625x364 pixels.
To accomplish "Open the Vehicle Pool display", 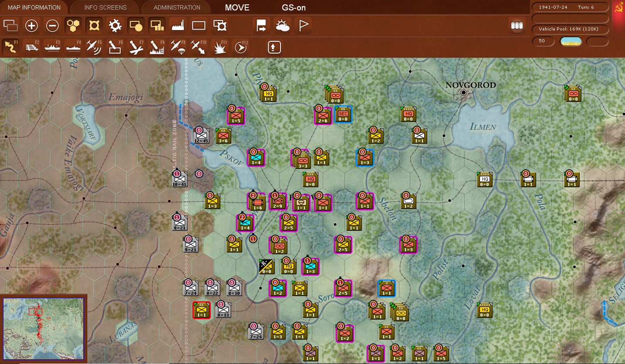I will click(569, 30).
